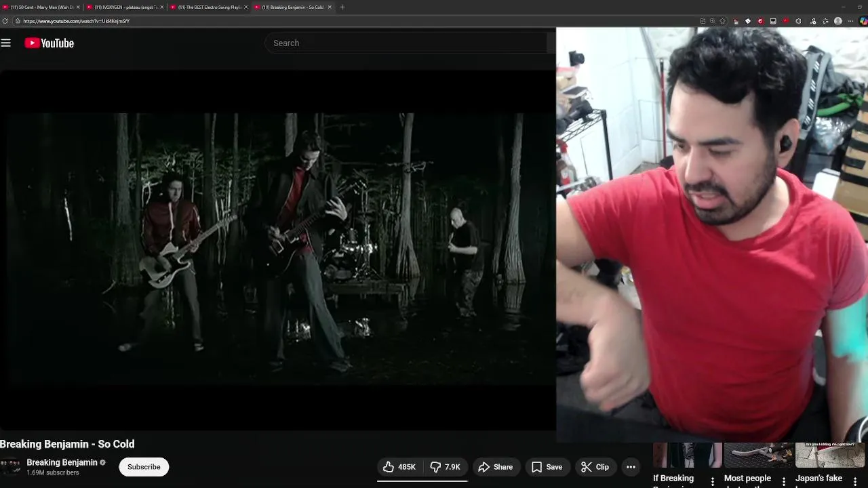
Task: Open the 'If Breaking Benjamin' suggested video thumbnail
Action: tap(688, 455)
